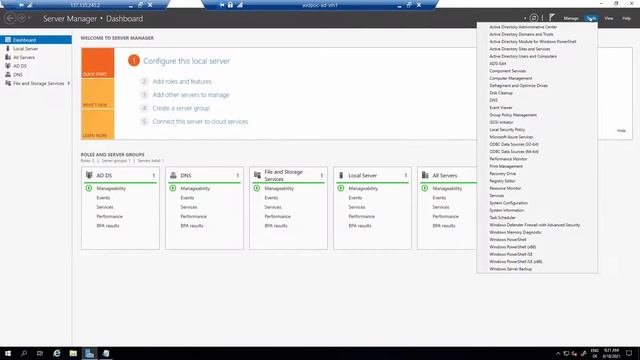Select the Quick Start tile
Viewport: 640px width, 360px height.
click(x=98, y=63)
